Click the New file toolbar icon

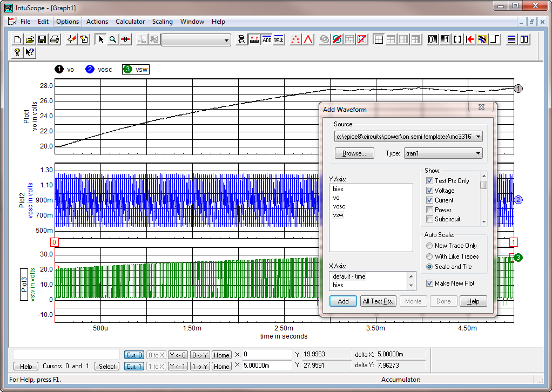point(17,39)
